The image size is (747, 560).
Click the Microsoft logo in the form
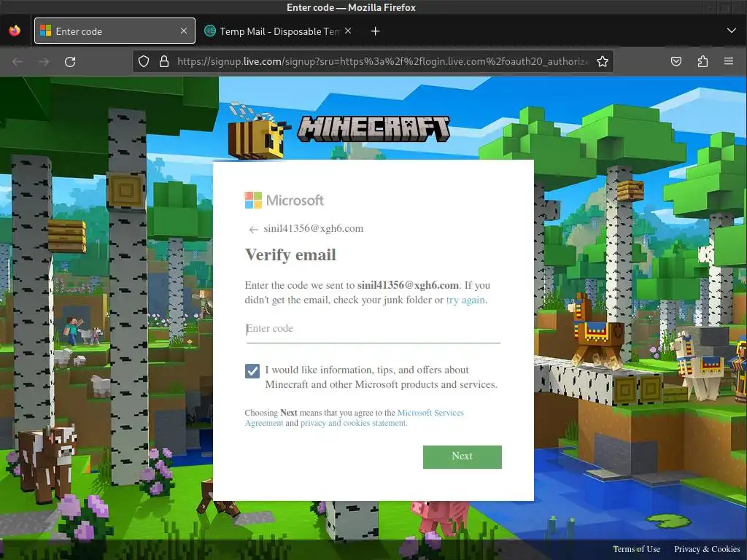(285, 201)
